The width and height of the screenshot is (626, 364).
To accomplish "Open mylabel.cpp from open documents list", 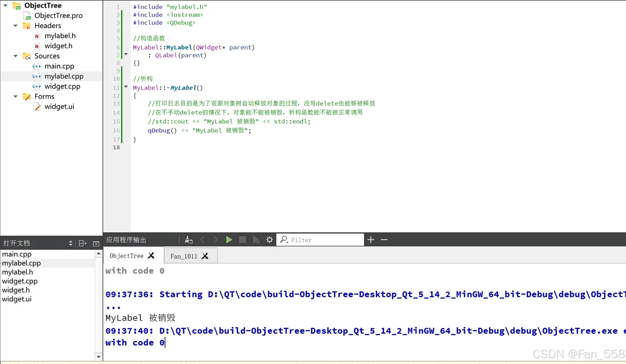I will 21,263.
